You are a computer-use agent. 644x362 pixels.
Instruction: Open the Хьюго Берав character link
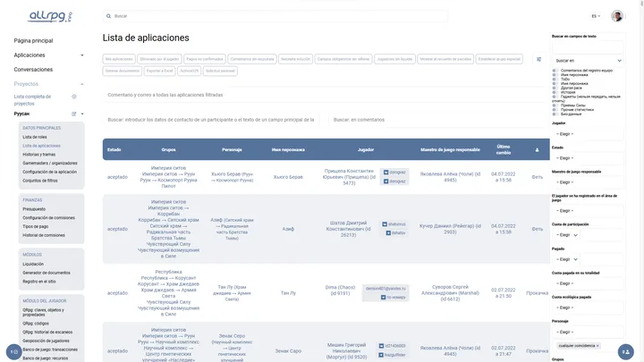click(232, 177)
